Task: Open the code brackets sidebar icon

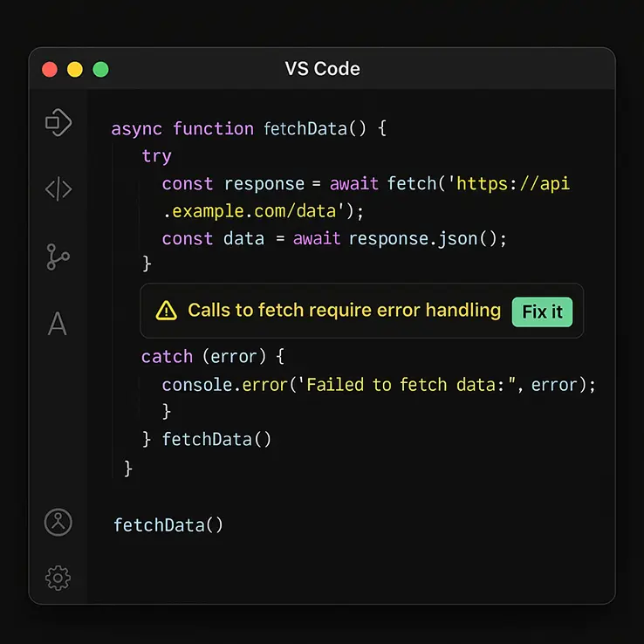Action: coord(58,189)
